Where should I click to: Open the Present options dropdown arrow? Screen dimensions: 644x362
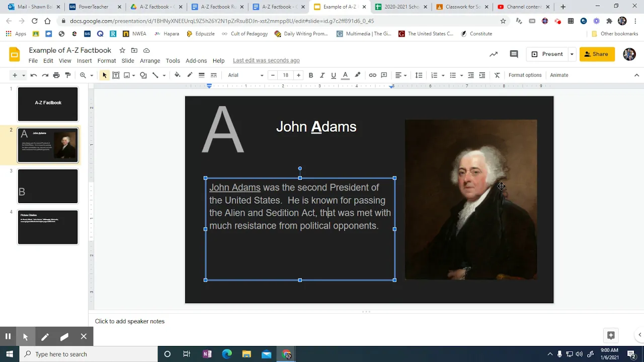[x=572, y=54]
